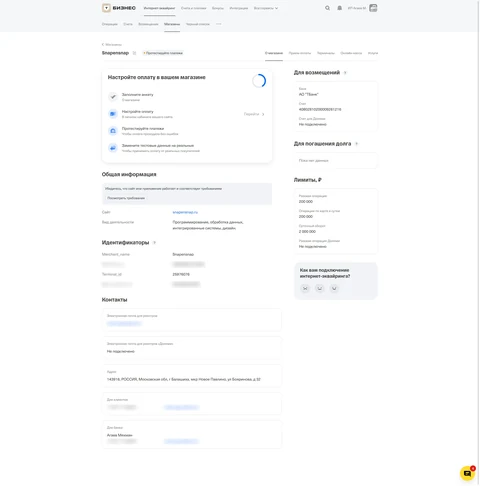Click the blurred bank contact email link
The width and height of the screenshot is (480, 486).
coord(181,441)
